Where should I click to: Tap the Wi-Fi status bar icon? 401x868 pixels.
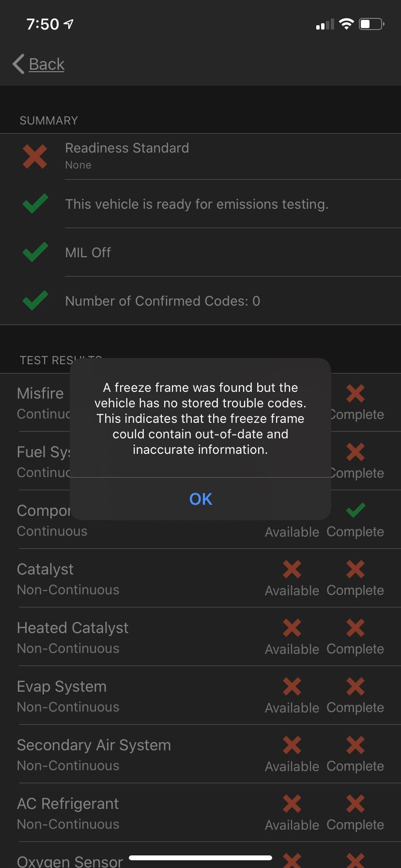point(346,24)
